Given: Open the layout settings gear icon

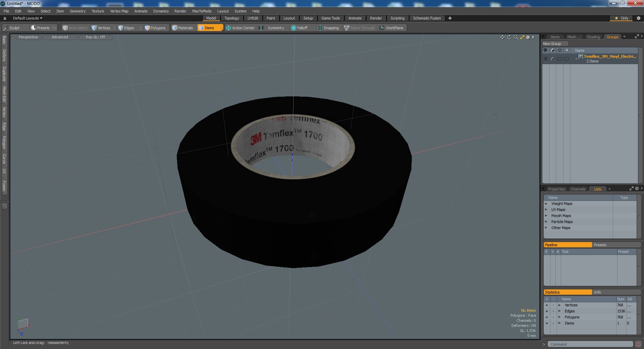Looking at the screenshot, I should pyautogui.click(x=639, y=18).
